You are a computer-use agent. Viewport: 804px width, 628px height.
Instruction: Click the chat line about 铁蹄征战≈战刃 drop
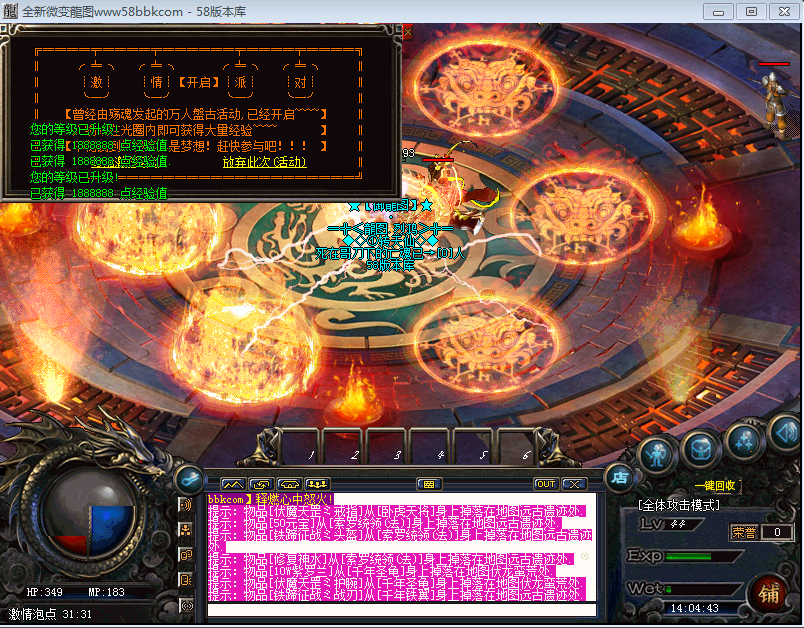(396, 595)
